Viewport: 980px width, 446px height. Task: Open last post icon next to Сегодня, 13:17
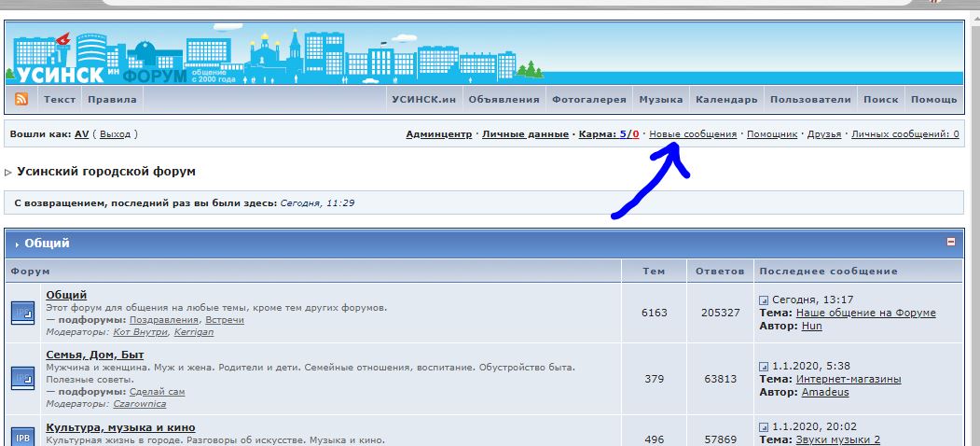coord(764,300)
